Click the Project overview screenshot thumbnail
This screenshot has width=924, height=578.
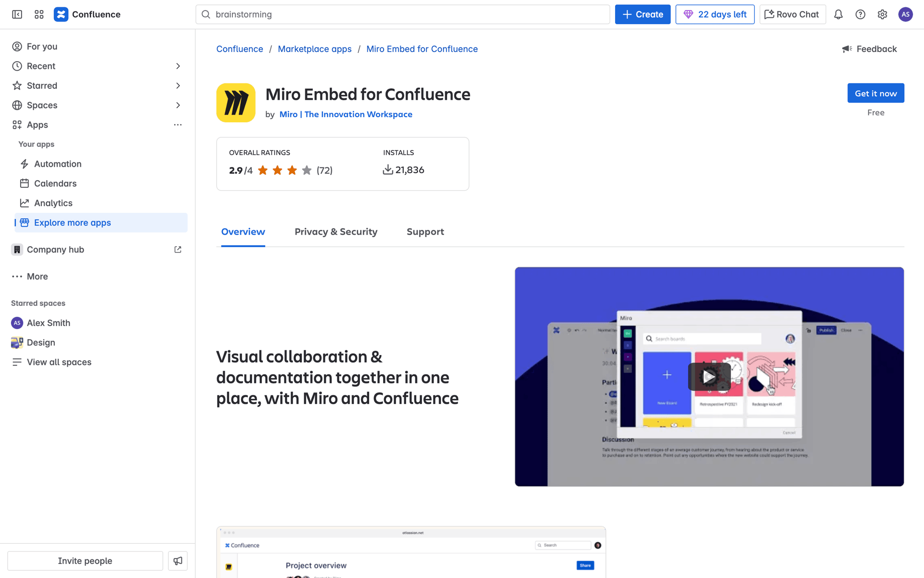click(411, 552)
